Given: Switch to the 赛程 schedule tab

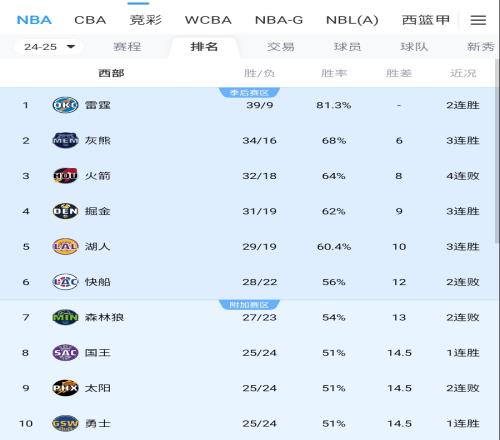Looking at the screenshot, I should pyautogui.click(x=127, y=47).
